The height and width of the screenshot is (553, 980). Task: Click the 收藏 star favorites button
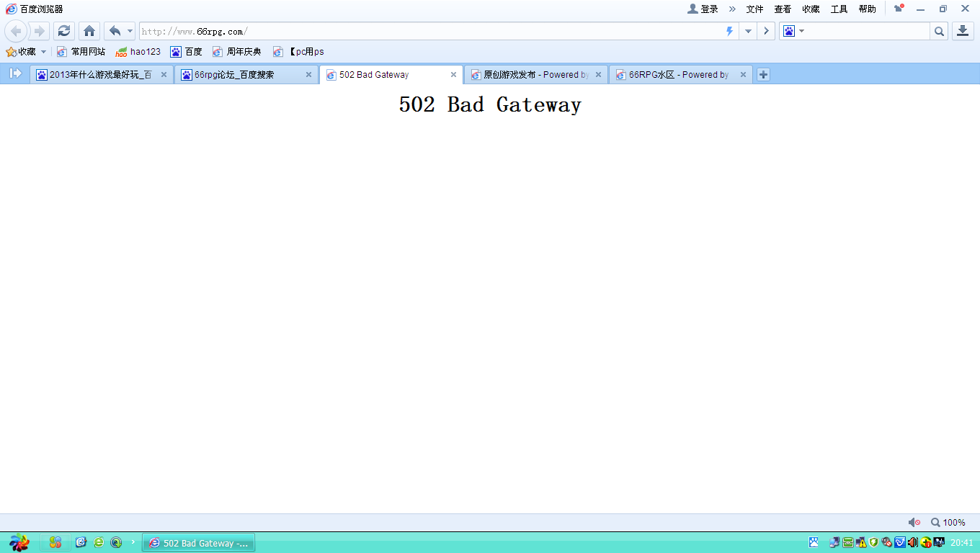tap(21, 52)
